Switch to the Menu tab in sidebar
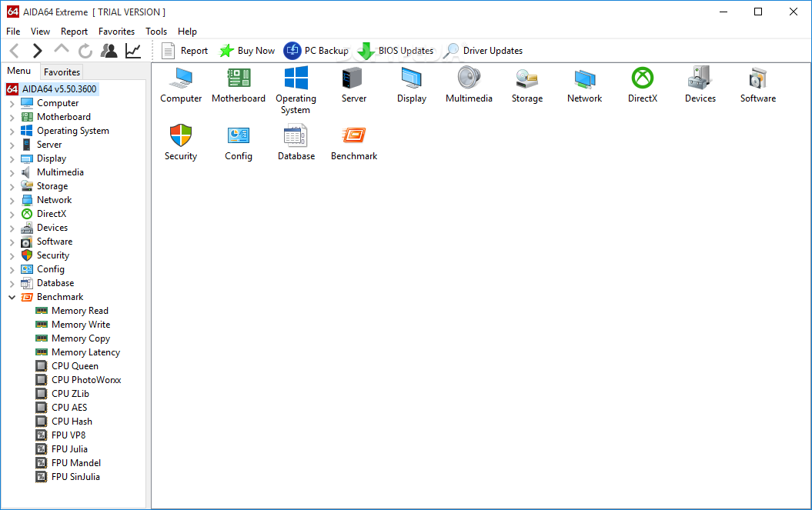Image resolution: width=812 pixels, height=510 pixels. pyautogui.click(x=19, y=71)
